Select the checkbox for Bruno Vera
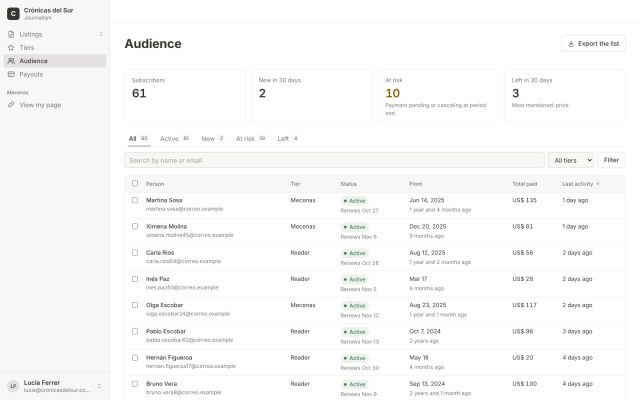 pyautogui.click(x=135, y=384)
